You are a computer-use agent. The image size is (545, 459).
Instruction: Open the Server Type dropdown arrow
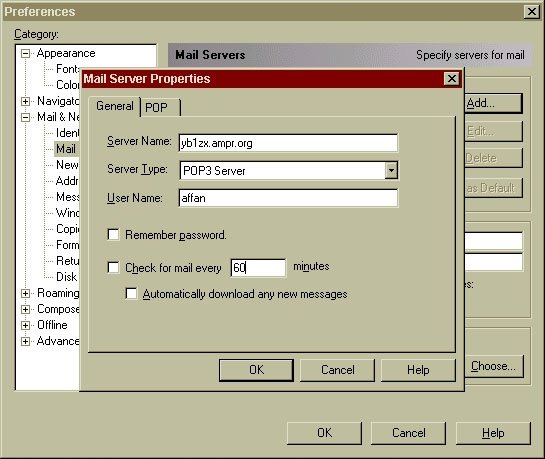click(x=391, y=170)
